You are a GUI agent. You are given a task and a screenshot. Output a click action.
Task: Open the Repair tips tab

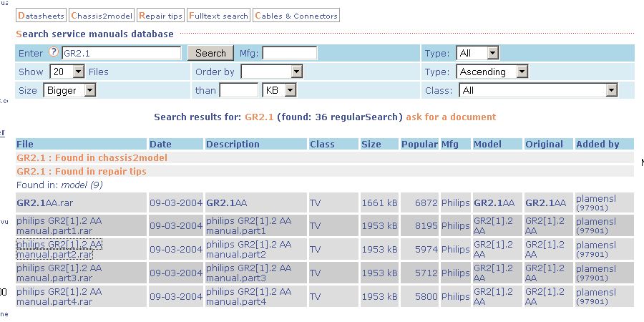point(161,15)
